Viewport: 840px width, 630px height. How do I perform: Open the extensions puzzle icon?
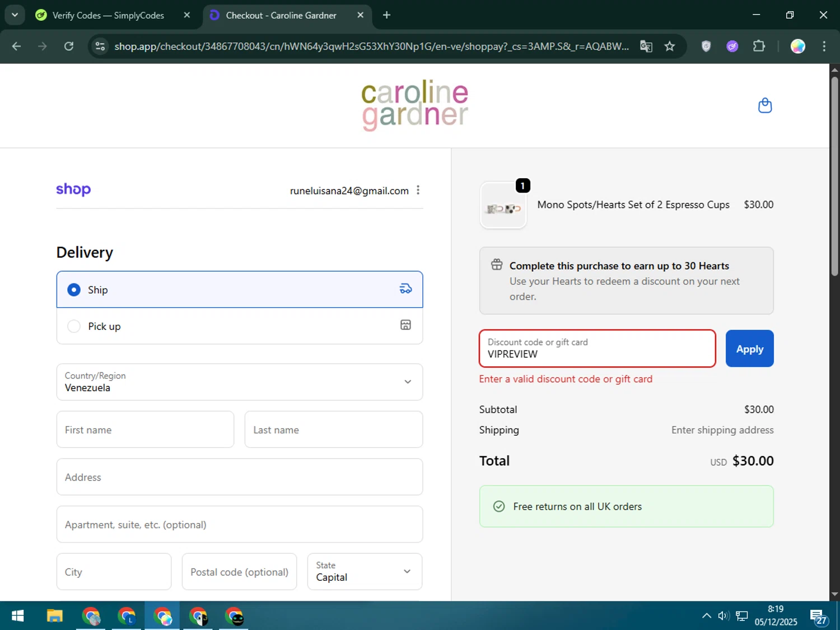click(x=759, y=46)
